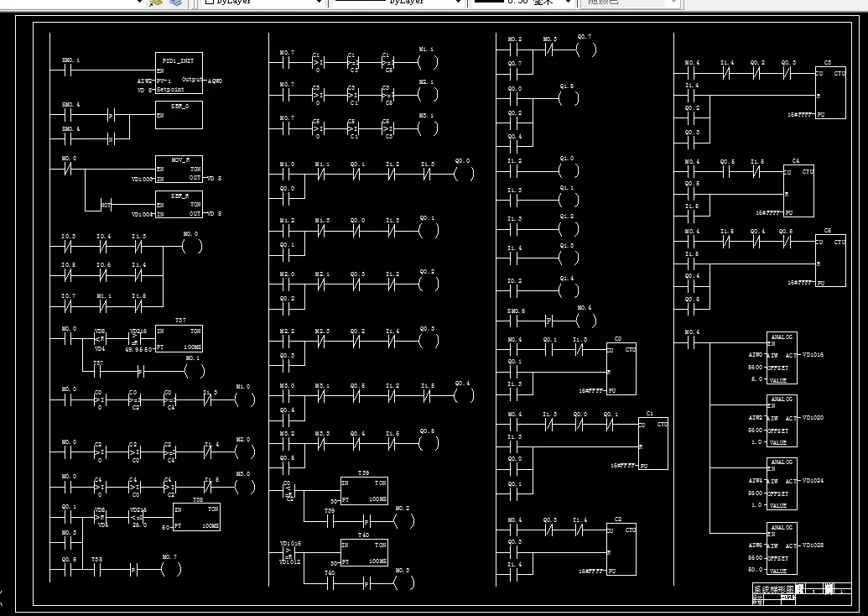The width and height of the screenshot is (868, 616).
Task: Click the VD1028 analog output label
Action: tap(813, 546)
